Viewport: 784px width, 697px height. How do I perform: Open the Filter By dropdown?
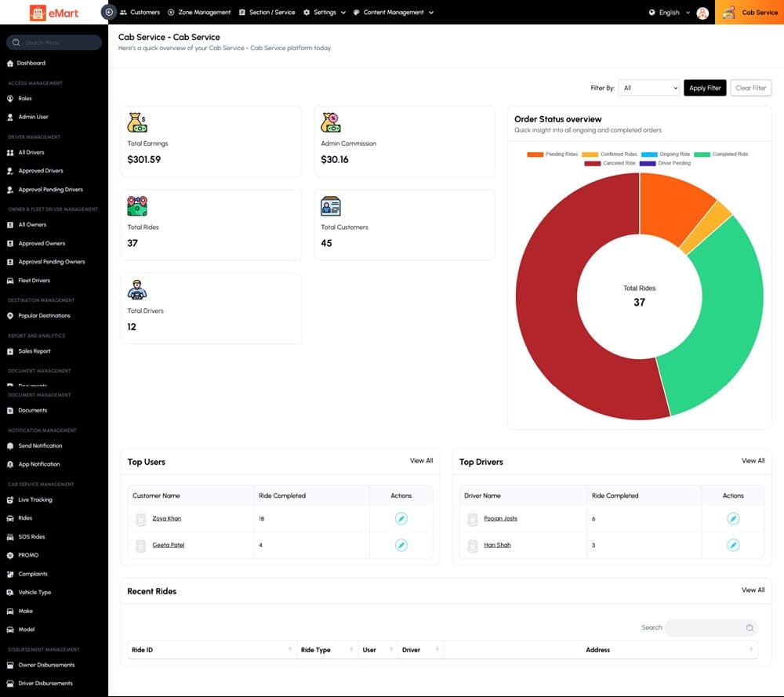pyautogui.click(x=648, y=89)
